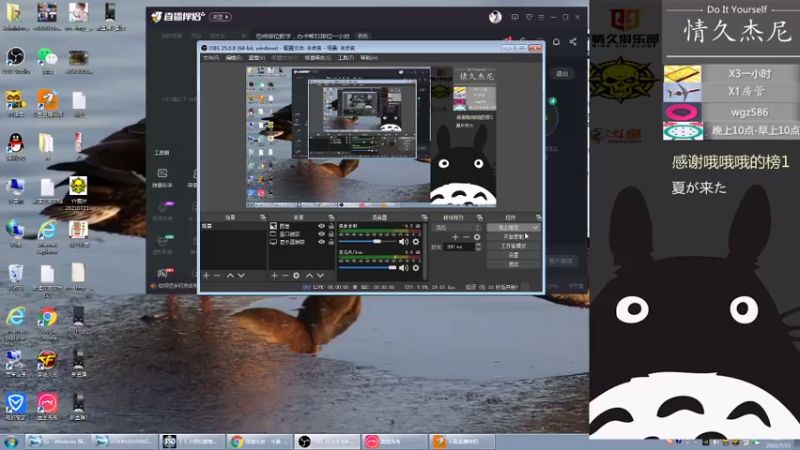Viewport: 800px width, 450px height.
Task: Click Exit button in OBS Controls
Action: [513, 264]
